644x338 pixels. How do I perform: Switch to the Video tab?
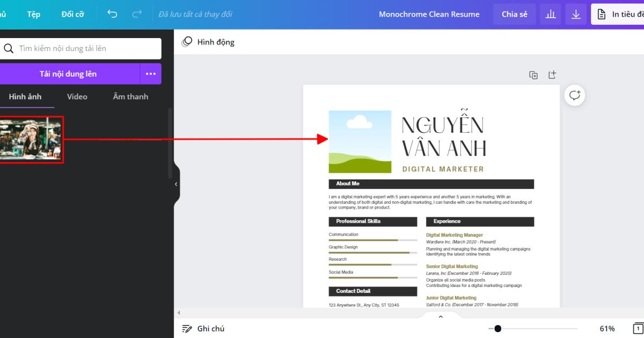coord(77,97)
